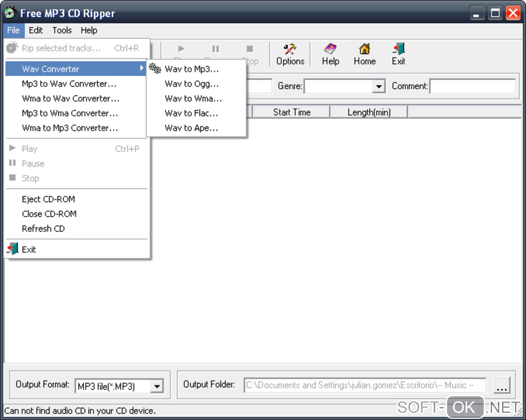Select Wav to Wma submenu item
The height and width of the screenshot is (420, 526).
(196, 98)
